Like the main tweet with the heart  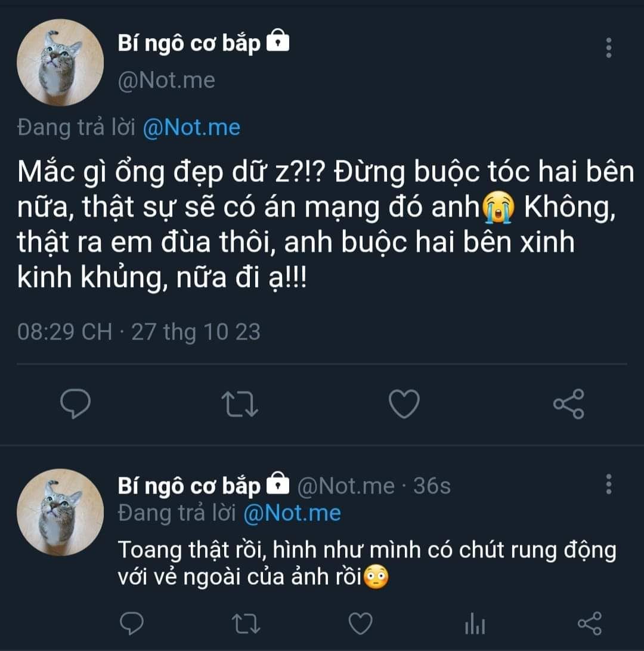404,404
